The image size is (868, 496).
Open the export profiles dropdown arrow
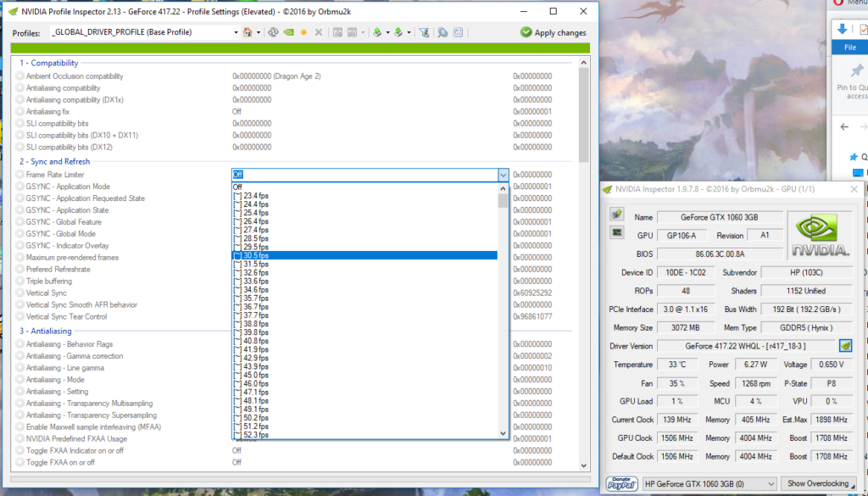click(x=388, y=33)
